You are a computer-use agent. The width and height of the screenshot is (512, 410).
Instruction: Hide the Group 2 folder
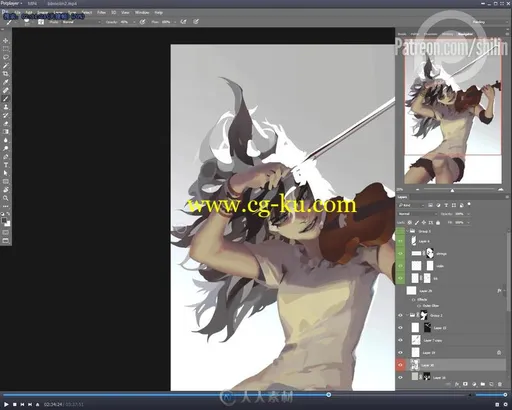400,315
